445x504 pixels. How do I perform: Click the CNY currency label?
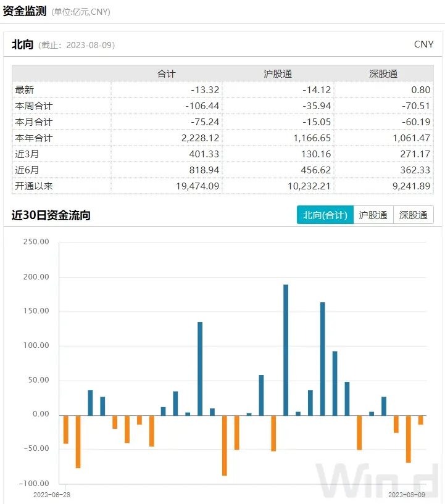pyautogui.click(x=424, y=44)
